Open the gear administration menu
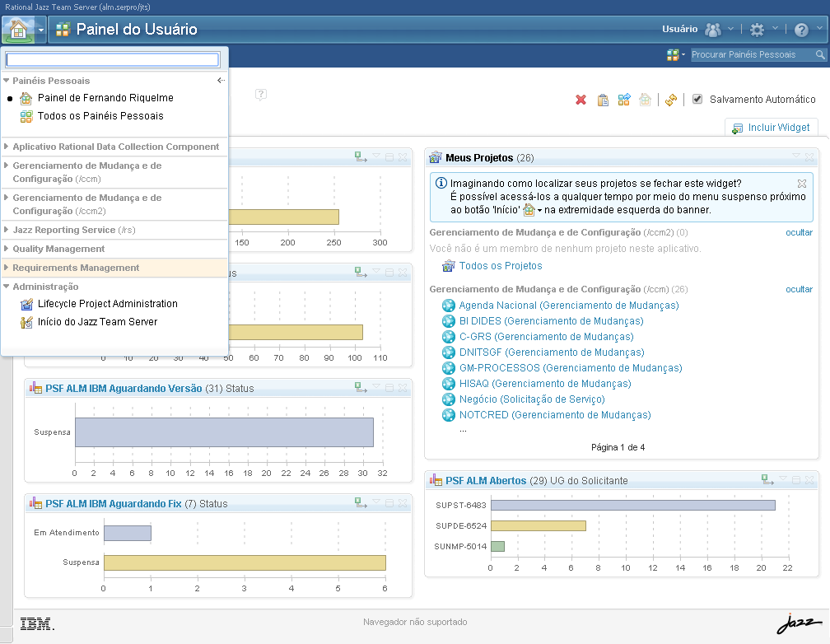The width and height of the screenshot is (830, 644). 758,30
